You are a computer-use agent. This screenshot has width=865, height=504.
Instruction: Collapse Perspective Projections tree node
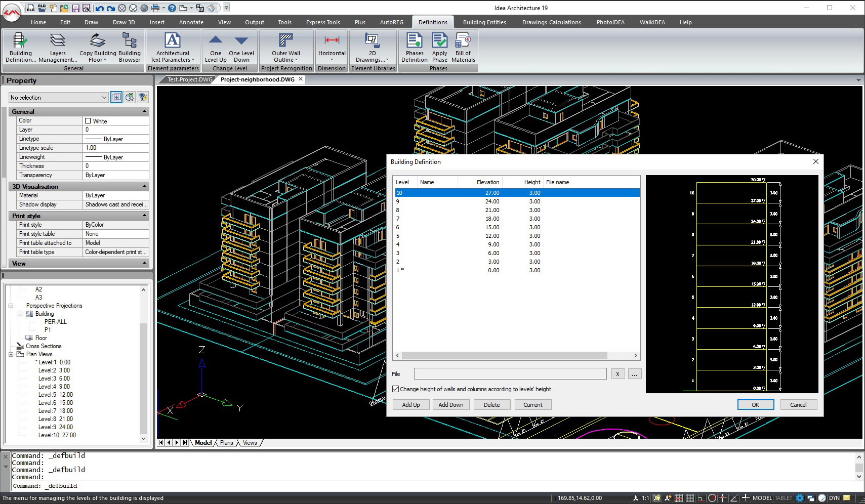[x=11, y=306]
